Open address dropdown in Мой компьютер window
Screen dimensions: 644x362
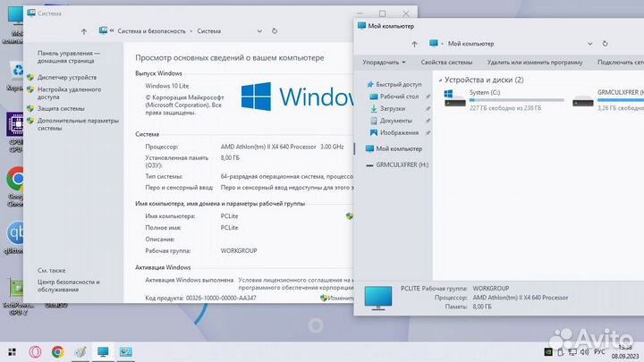point(590,44)
